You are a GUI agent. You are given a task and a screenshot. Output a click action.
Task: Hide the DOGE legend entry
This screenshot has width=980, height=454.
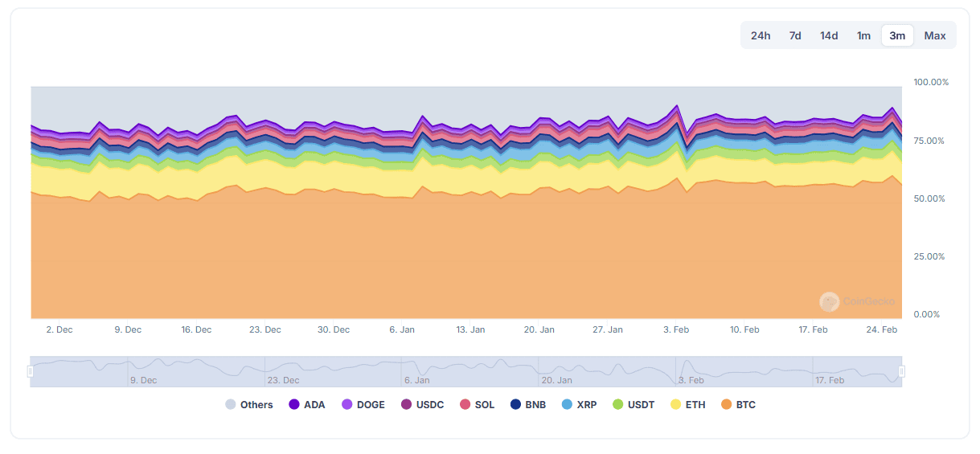pos(363,405)
